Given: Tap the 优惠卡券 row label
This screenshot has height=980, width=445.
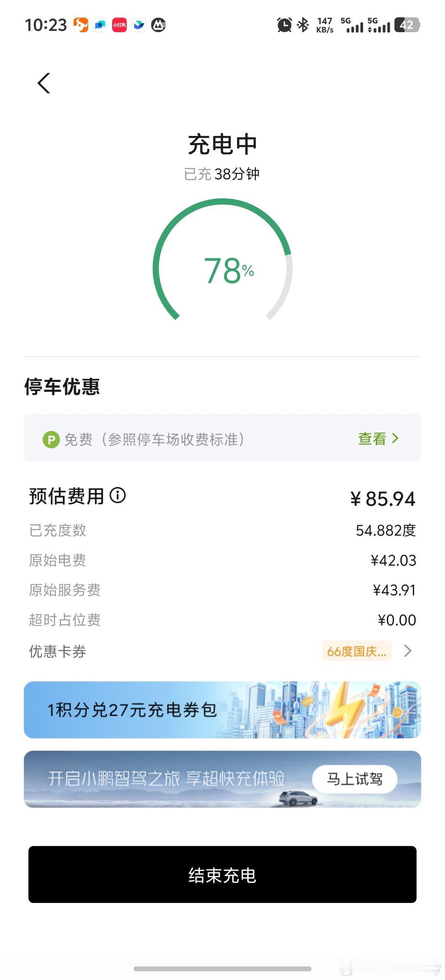Looking at the screenshot, I should pos(57,651).
